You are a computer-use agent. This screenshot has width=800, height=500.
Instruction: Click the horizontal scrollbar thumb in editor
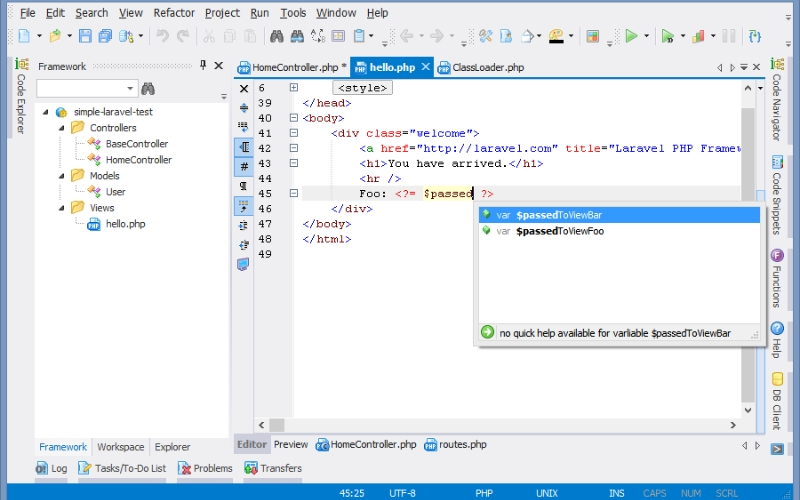click(277, 425)
